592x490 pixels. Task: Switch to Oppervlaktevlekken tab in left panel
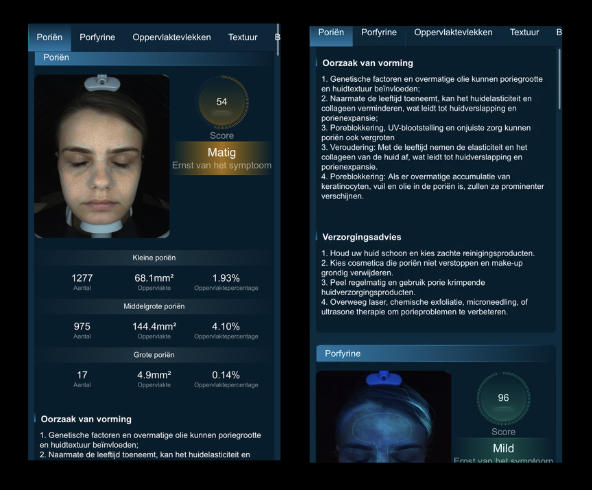(171, 37)
